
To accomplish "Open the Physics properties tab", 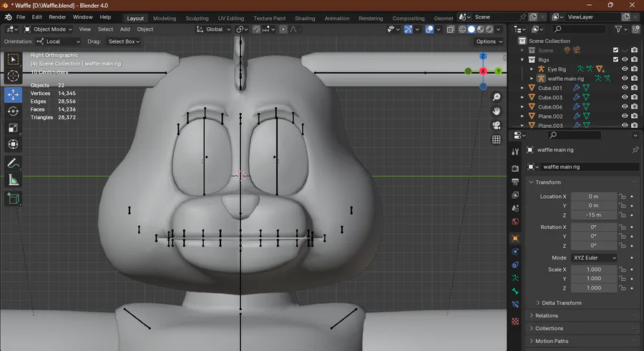I will 515,251.
